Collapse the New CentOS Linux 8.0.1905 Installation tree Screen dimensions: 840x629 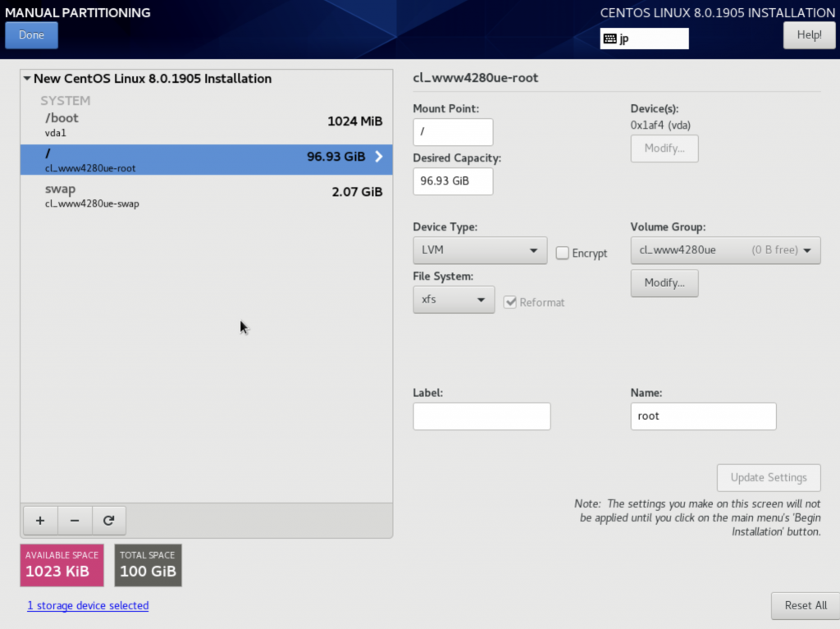pyautogui.click(x=27, y=78)
